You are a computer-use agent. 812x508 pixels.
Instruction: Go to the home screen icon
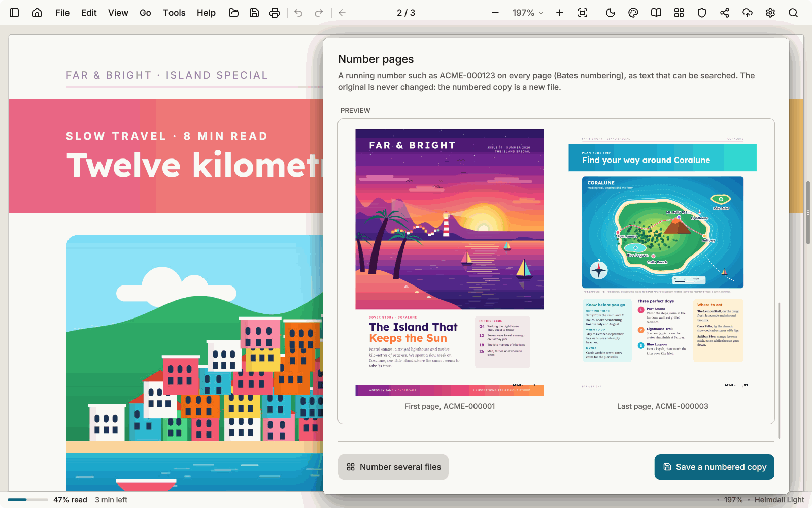37,13
